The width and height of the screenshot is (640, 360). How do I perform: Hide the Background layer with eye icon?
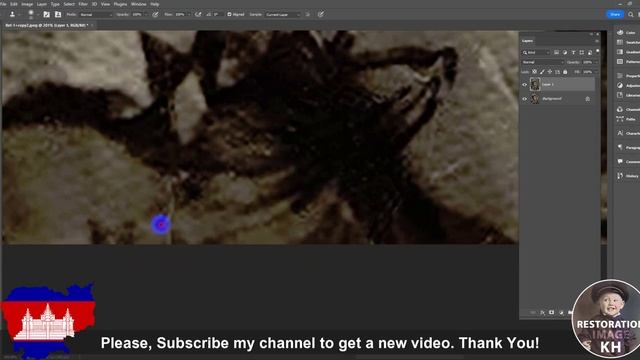[x=524, y=99]
